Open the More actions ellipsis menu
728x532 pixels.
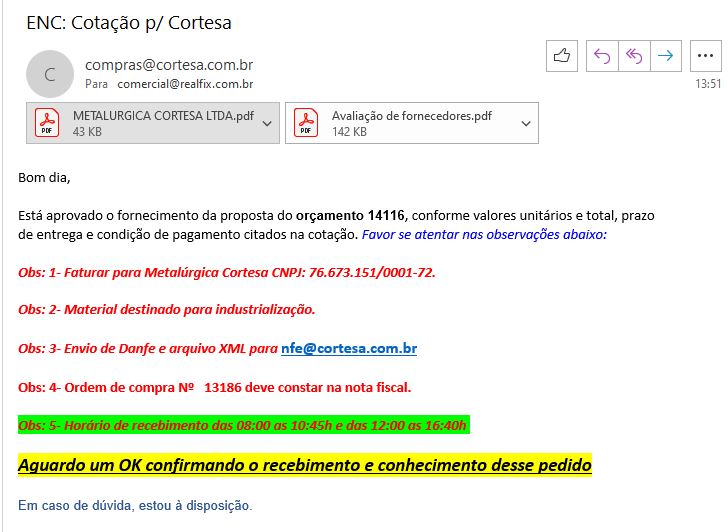point(705,56)
